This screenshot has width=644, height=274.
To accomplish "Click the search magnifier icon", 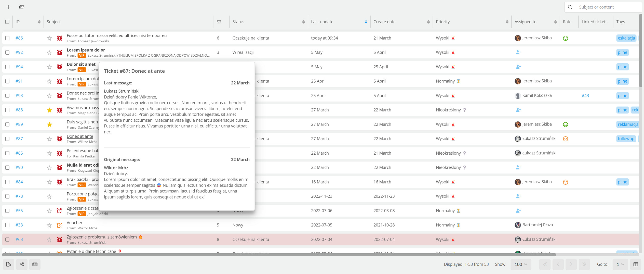I will coord(570,7).
